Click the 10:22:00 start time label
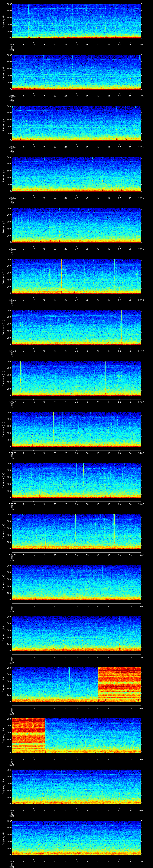Viewport: 153px width, 868px height. click(12, 453)
